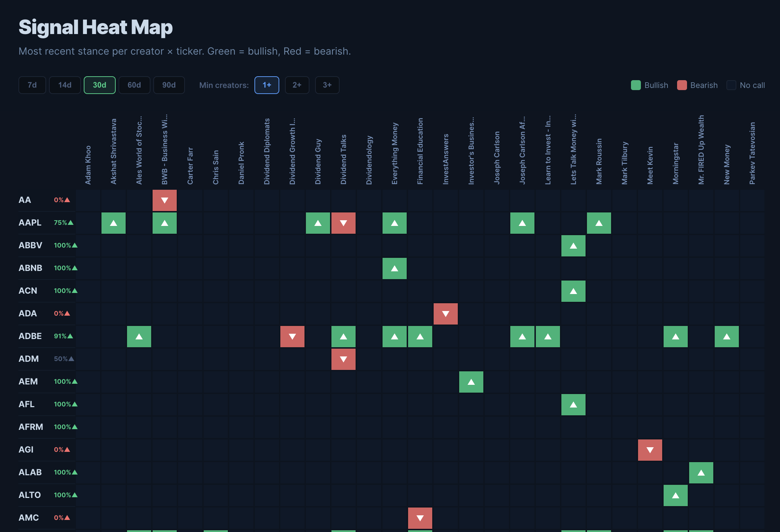The height and width of the screenshot is (532, 780).
Task: Select AEM bullish cell for Investor's Business
Action: tap(471, 382)
